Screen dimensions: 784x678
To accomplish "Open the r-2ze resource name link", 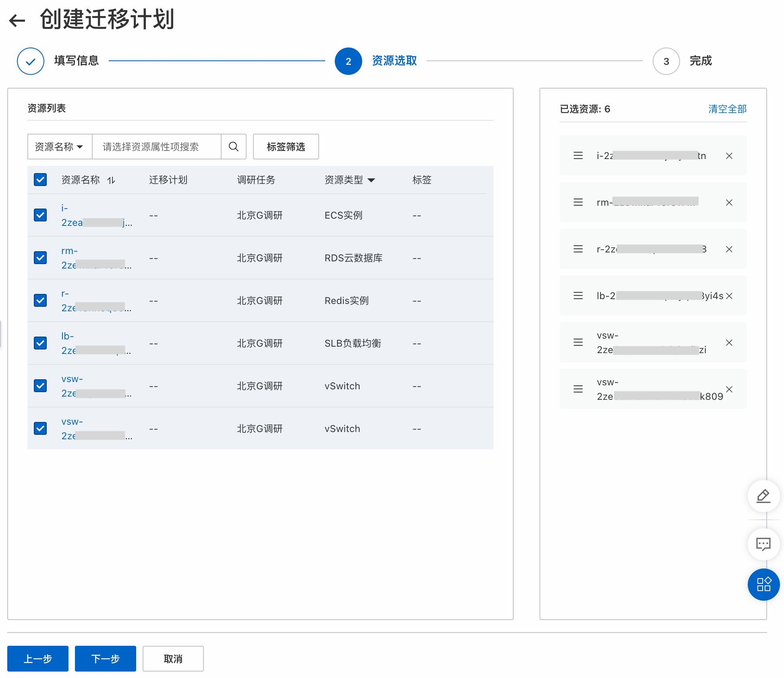I will click(x=97, y=301).
